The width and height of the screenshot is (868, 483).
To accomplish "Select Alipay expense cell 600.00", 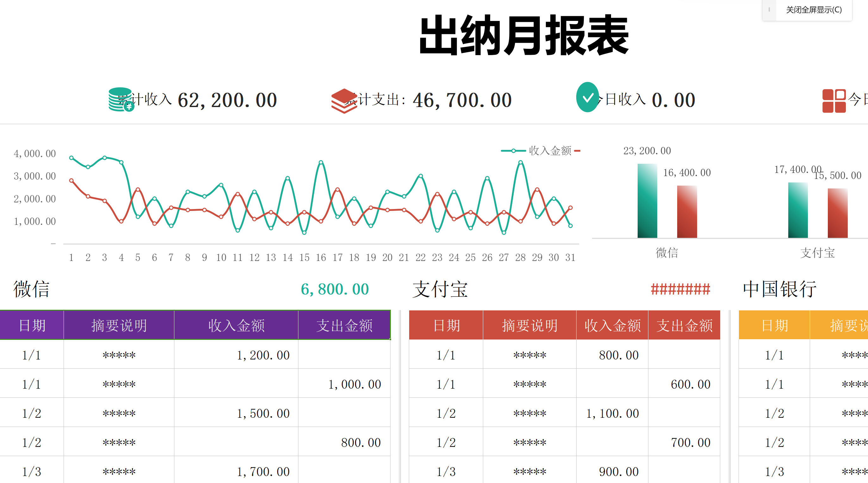I will [684, 384].
